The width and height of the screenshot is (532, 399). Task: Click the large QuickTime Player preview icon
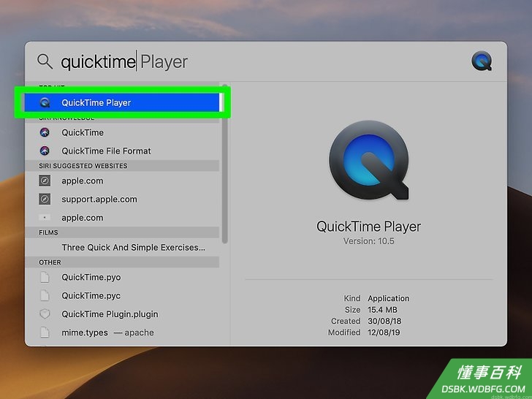click(x=369, y=160)
